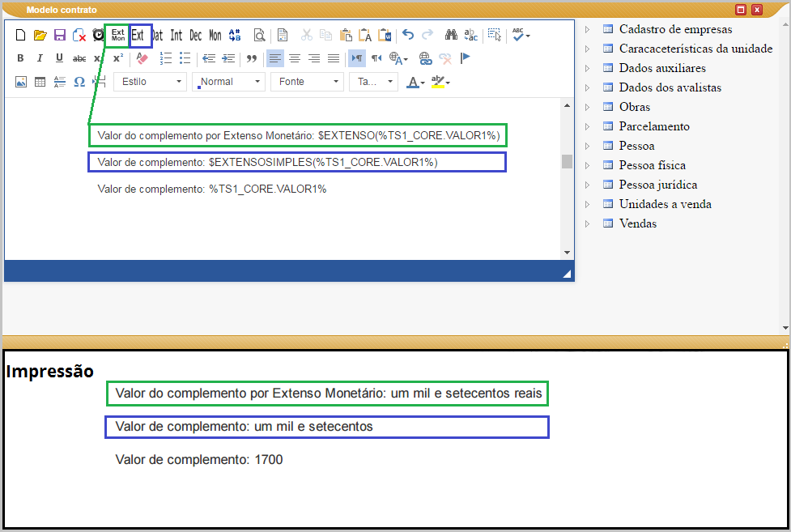Open Find with binoculars icon
The height and width of the screenshot is (532, 791).
[451, 35]
